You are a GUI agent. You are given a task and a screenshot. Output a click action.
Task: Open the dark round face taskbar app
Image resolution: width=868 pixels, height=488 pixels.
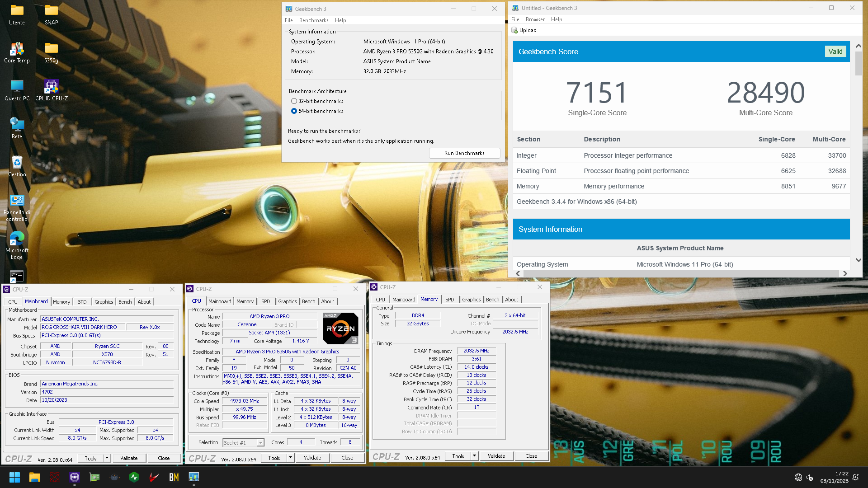(114, 477)
